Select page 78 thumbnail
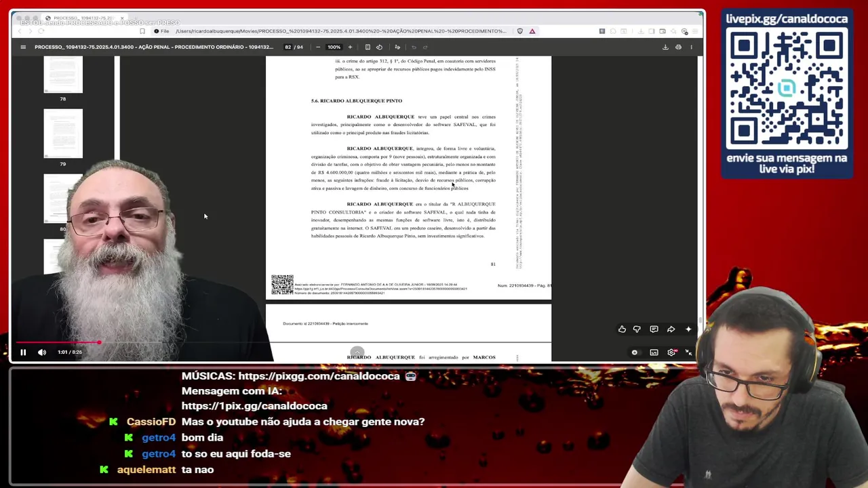868x488 pixels. pos(63,75)
